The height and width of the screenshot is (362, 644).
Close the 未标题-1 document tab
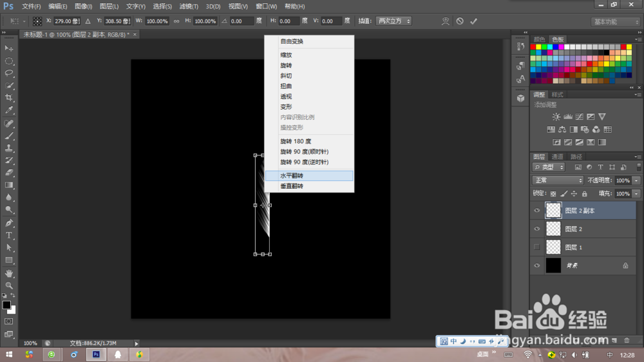[135, 35]
